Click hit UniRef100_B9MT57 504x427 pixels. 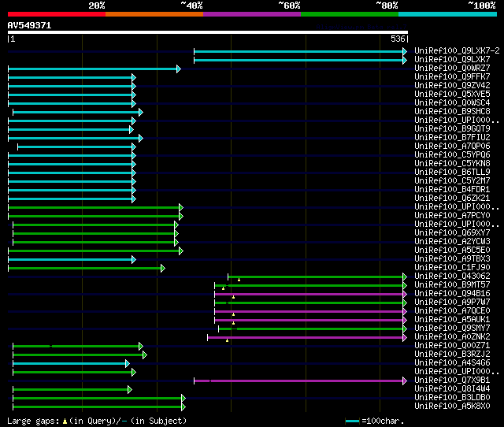452,285
